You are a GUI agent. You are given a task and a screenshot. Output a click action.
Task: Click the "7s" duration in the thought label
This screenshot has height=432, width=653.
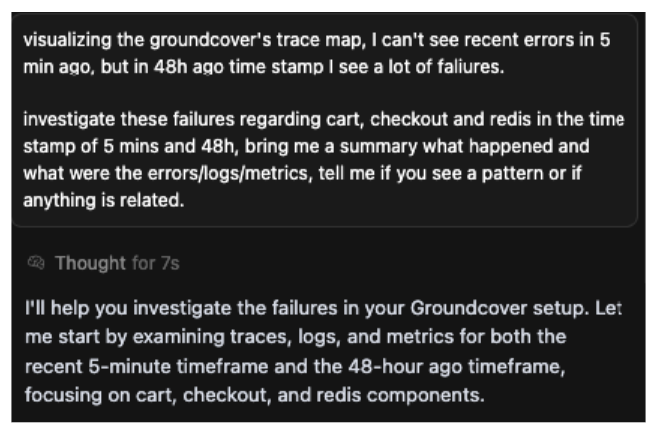coord(170,263)
